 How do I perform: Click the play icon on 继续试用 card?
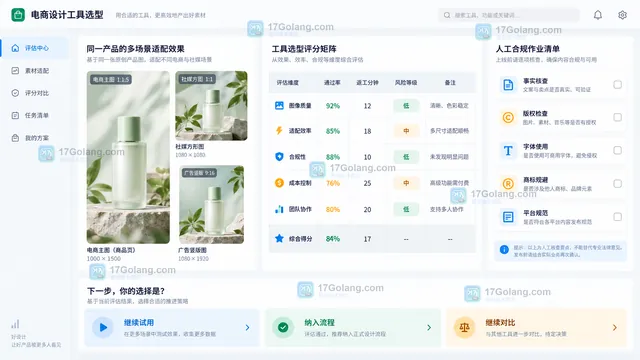pos(103,327)
